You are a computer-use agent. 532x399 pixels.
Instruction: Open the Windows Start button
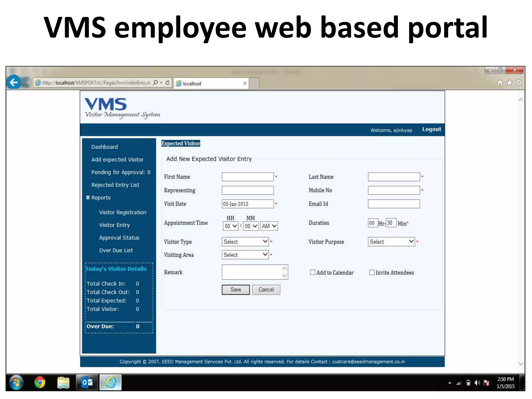point(16,382)
